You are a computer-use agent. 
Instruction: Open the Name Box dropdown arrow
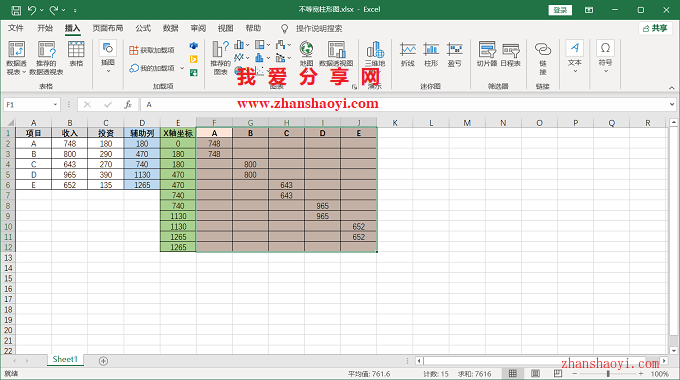point(55,105)
